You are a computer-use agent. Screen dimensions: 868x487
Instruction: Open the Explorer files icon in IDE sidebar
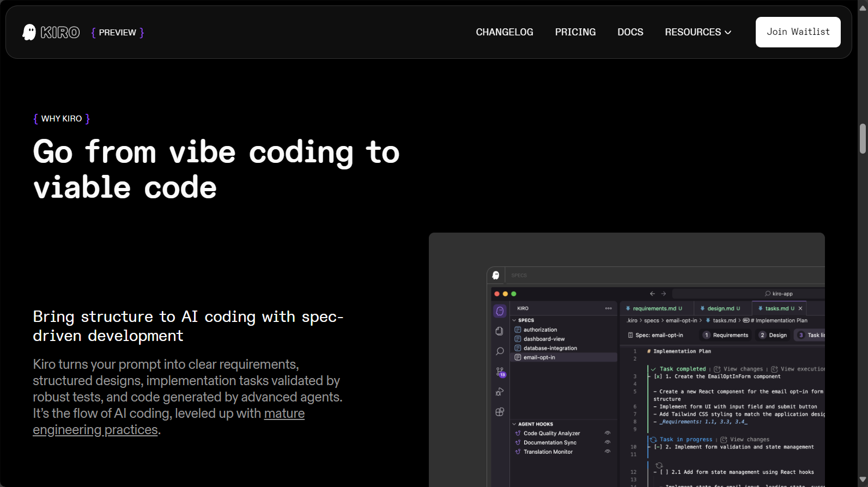[x=500, y=331]
